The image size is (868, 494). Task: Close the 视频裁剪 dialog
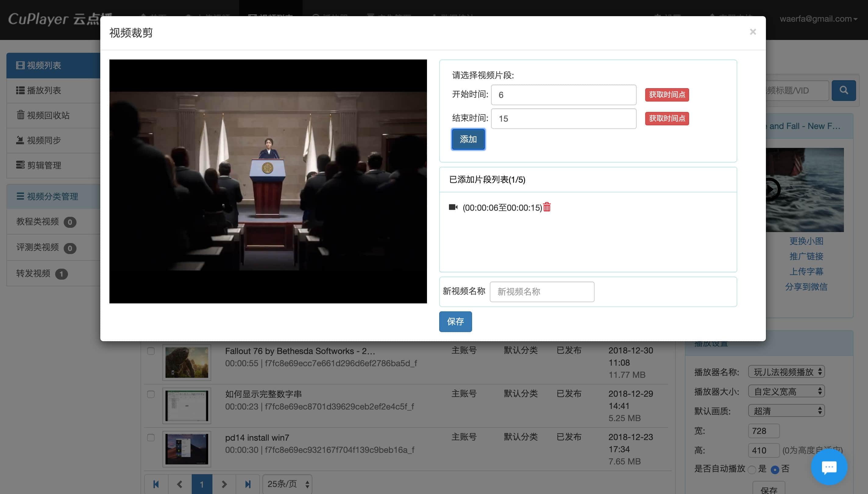(x=753, y=32)
